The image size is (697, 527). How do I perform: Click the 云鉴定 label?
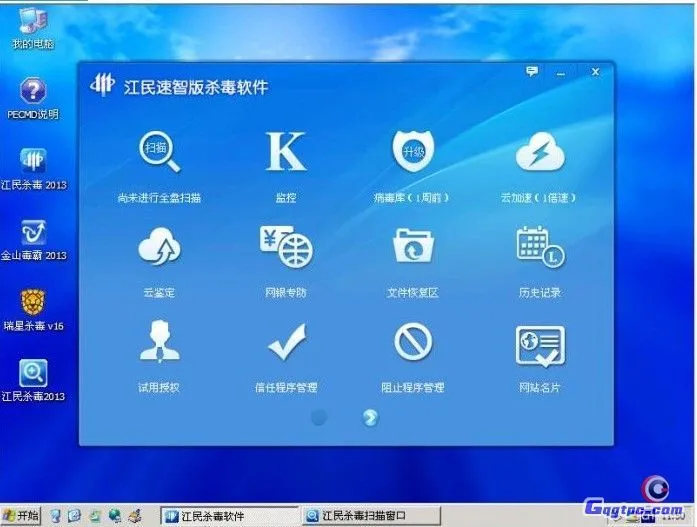tap(159, 292)
